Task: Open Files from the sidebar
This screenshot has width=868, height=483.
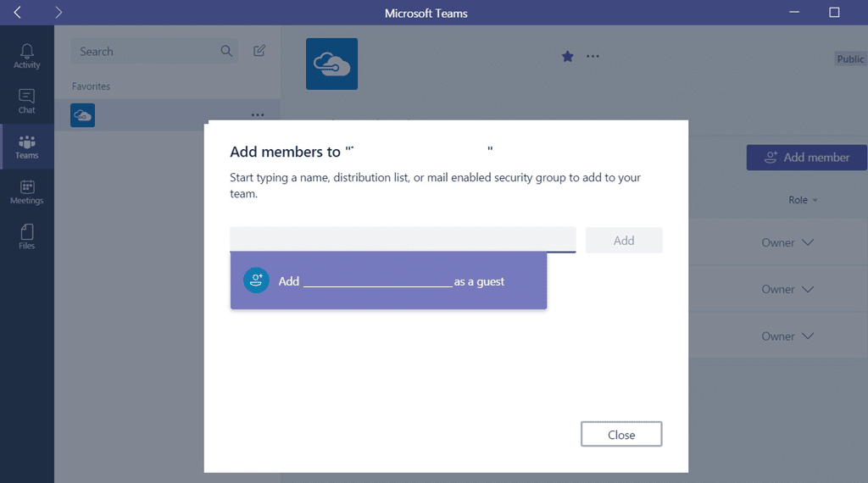Action: (26, 236)
